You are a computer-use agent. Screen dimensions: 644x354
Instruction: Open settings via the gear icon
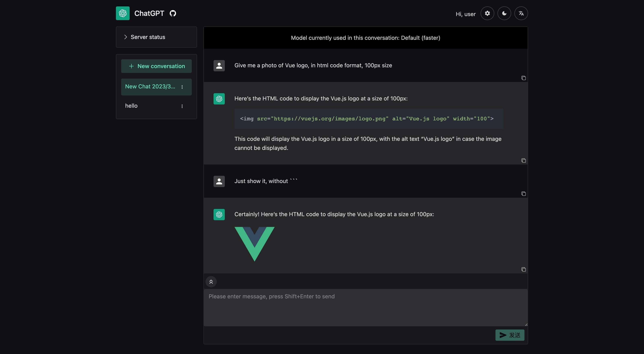coord(487,13)
